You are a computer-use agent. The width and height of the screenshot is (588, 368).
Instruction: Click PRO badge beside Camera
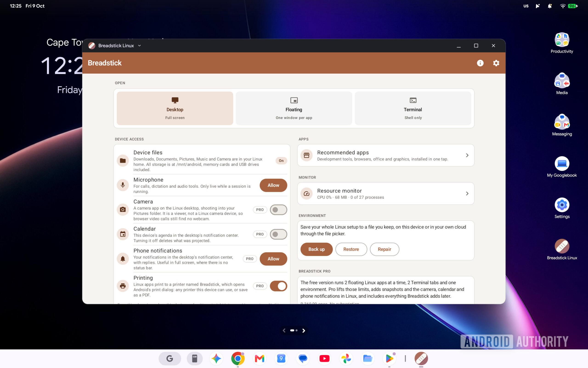tap(260, 210)
